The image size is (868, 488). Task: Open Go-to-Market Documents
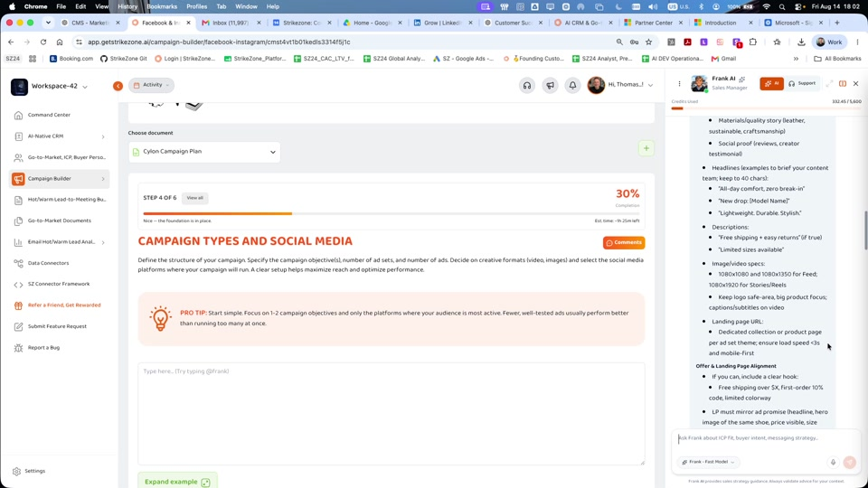tap(60, 221)
